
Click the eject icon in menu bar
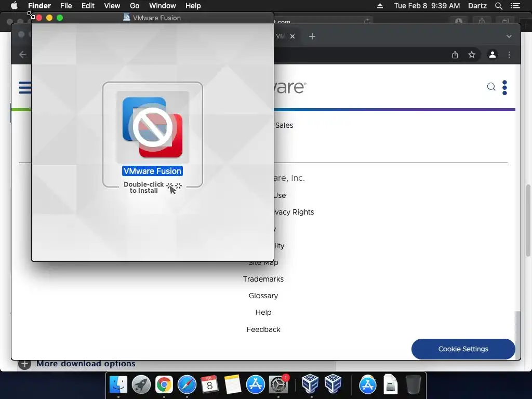(x=380, y=6)
